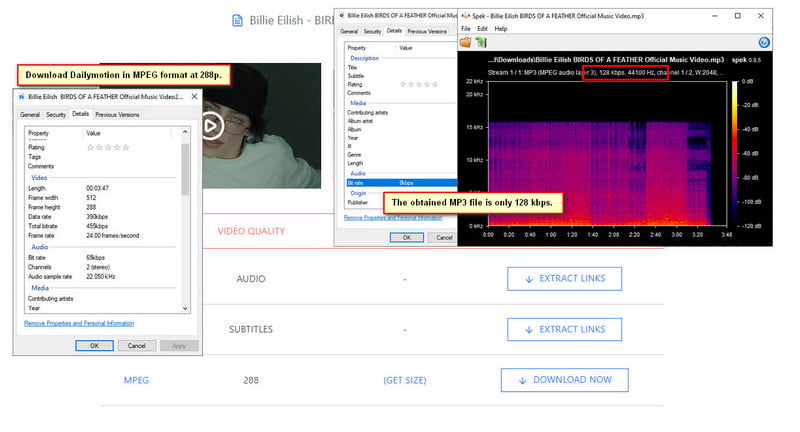Viewport: 800px width, 432px height.
Task: Select the Frame width 512 row
Action: coord(102,197)
